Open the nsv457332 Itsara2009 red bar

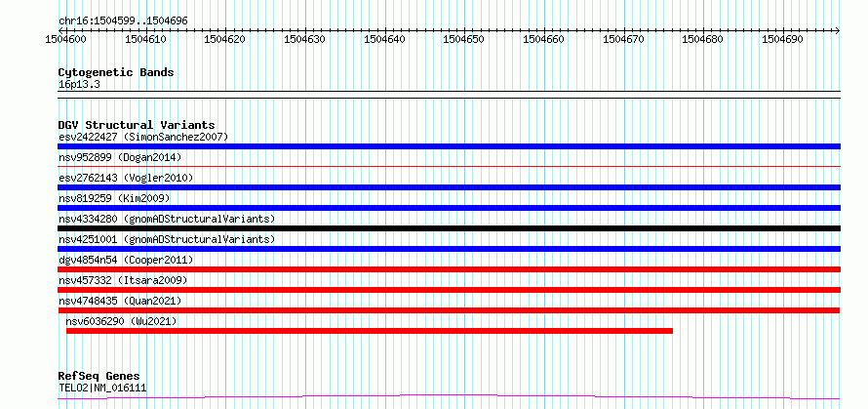[x=449, y=290]
